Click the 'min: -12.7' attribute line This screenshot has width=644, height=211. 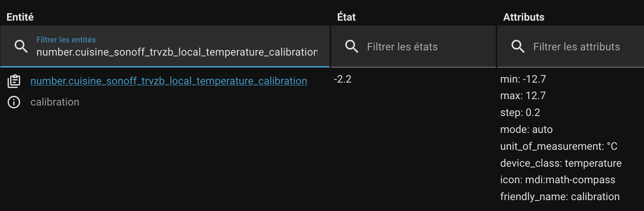point(523,79)
